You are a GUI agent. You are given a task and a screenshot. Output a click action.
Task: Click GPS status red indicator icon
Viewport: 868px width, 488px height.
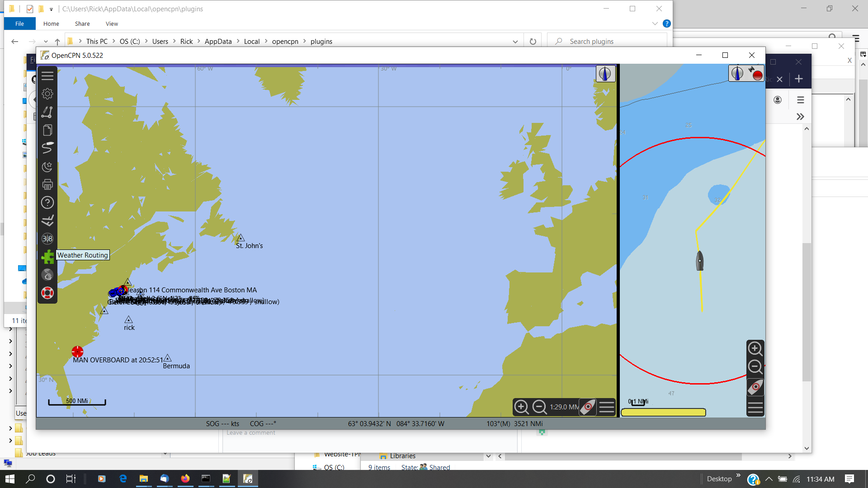tap(755, 73)
